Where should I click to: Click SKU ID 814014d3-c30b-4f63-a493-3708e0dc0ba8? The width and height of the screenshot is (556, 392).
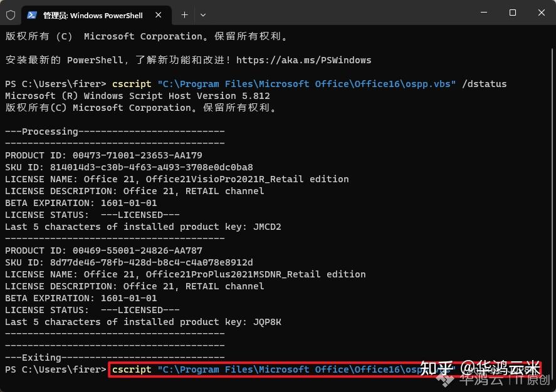click(129, 167)
